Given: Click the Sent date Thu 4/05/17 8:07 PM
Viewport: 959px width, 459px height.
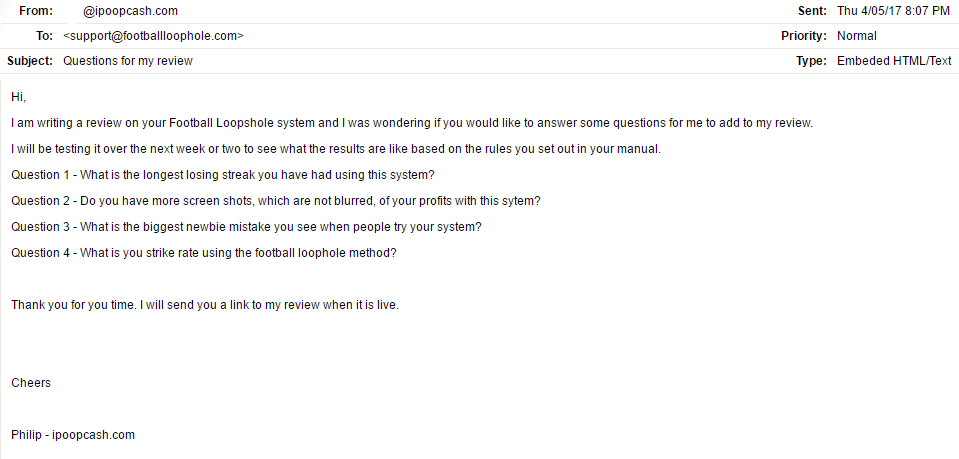Looking at the screenshot, I should (x=894, y=11).
